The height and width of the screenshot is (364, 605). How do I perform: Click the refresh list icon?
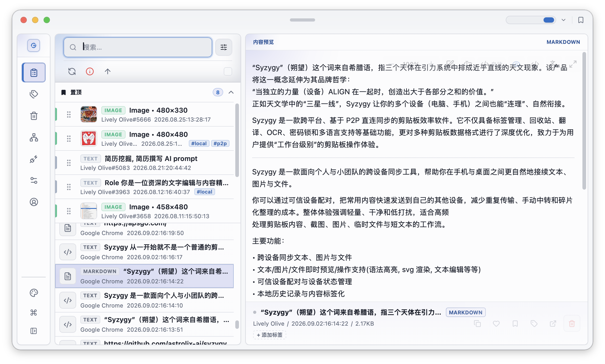coord(72,71)
